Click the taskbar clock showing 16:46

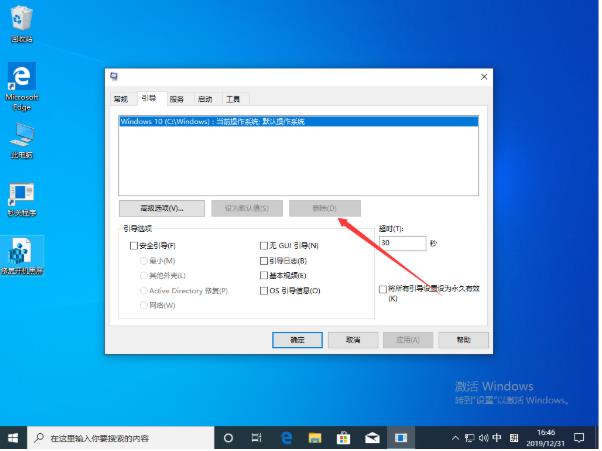coord(546,438)
